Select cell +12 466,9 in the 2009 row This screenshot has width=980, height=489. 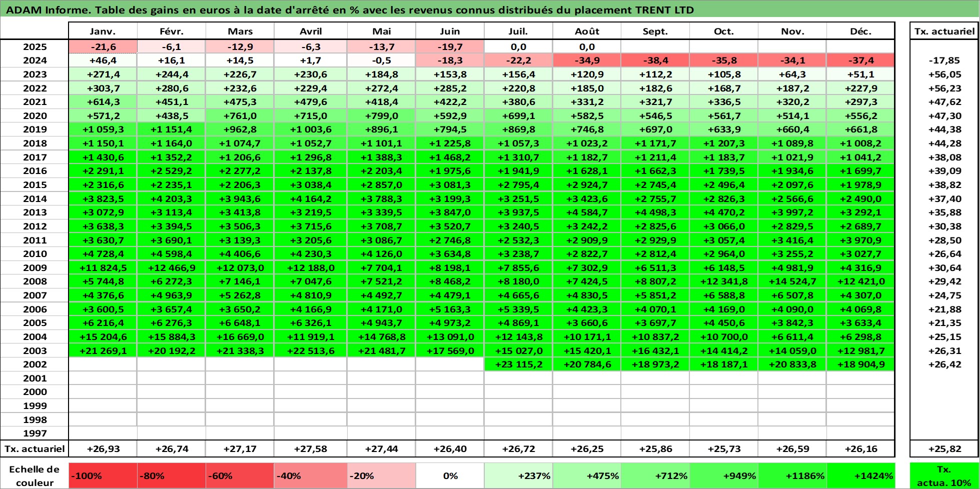(x=172, y=268)
